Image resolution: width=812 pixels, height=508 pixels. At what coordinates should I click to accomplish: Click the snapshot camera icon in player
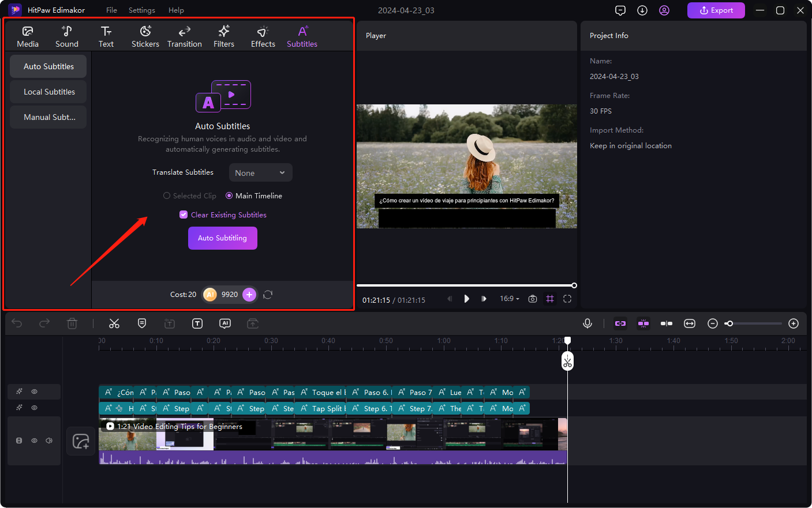point(533,299)
